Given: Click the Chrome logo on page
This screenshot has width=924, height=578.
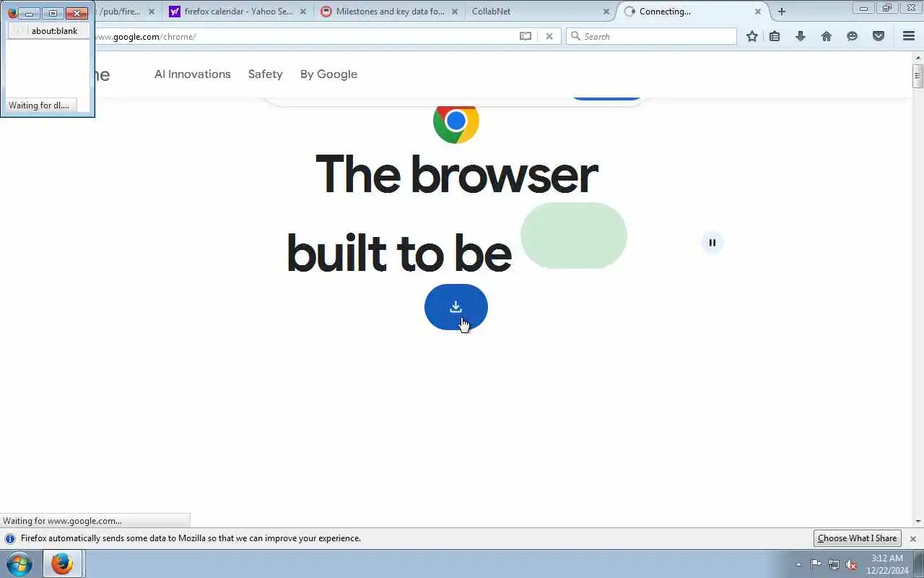Looking at the screenshot, I should [456, 121].
